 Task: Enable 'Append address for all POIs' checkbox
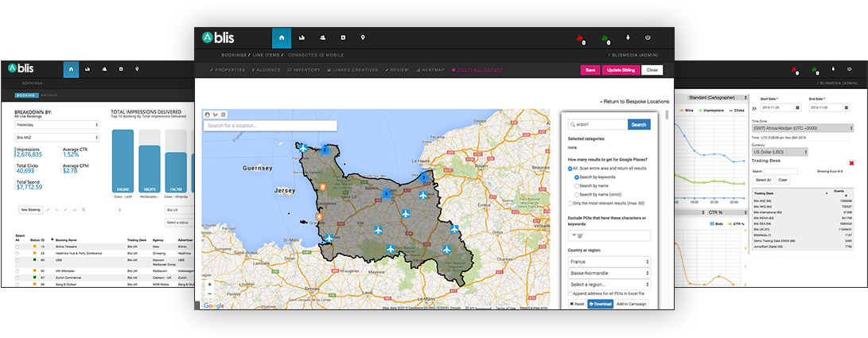(x=571, y=293)
